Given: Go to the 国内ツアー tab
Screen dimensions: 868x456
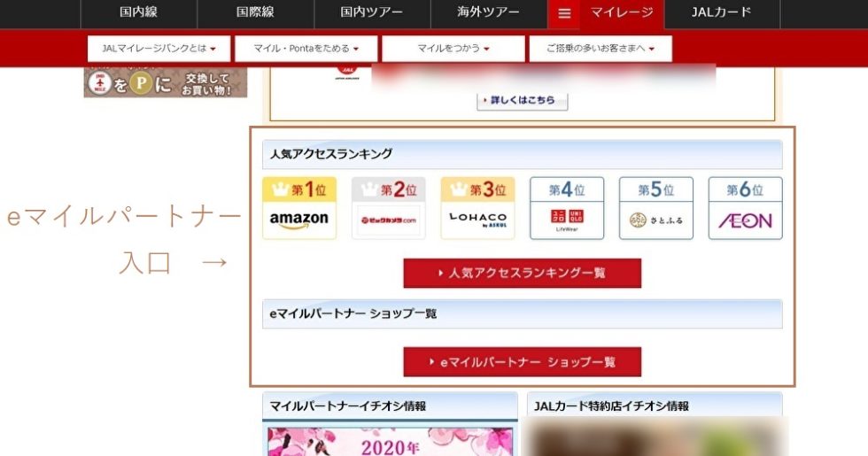Looking at the screenshot, I should (372, 12).
